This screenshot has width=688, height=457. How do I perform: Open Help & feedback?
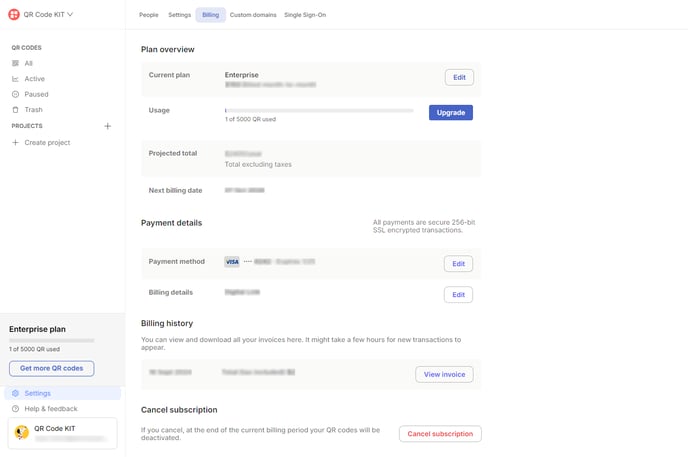point(50,409)
